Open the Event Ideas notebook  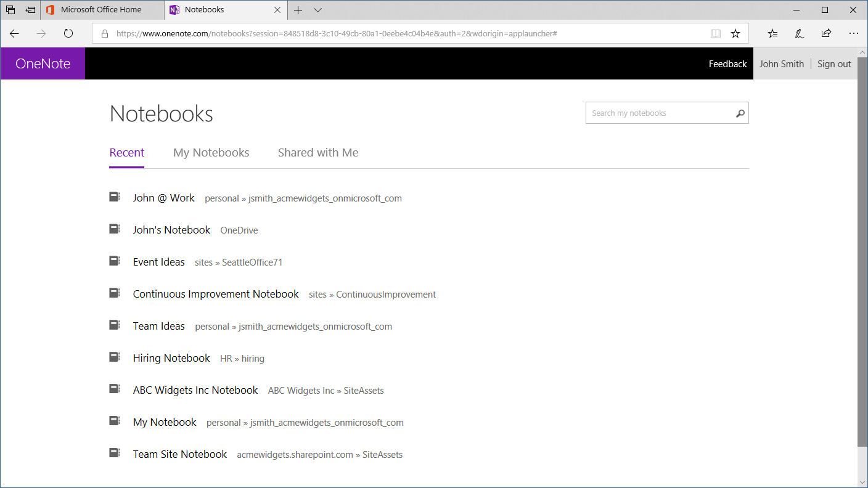159,262
